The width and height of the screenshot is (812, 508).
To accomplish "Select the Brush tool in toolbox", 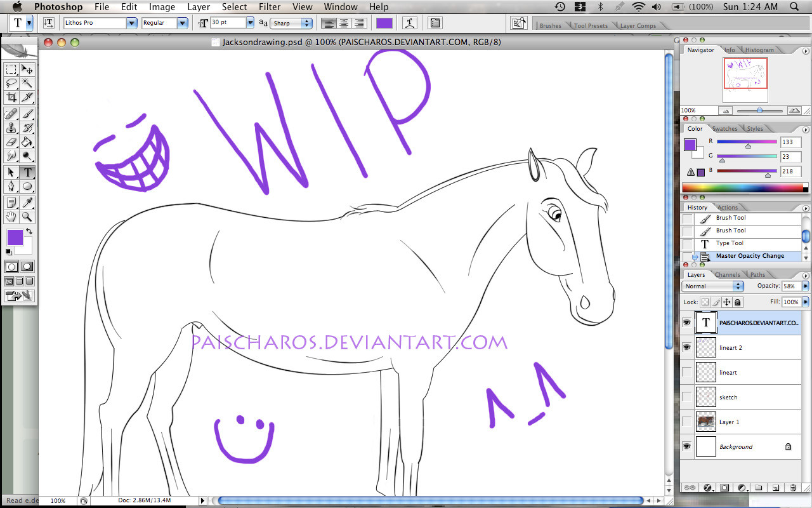I will click(x=27, y=114).
